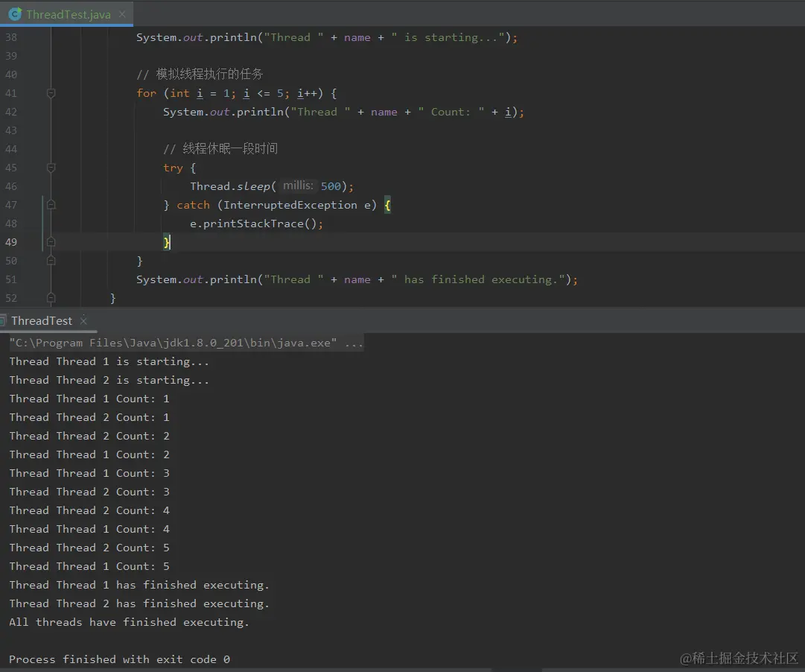Click console line 'Thread Thread 2 Count: 2'
The height and width of the screenshot is (672, 805).
(89, 436)
